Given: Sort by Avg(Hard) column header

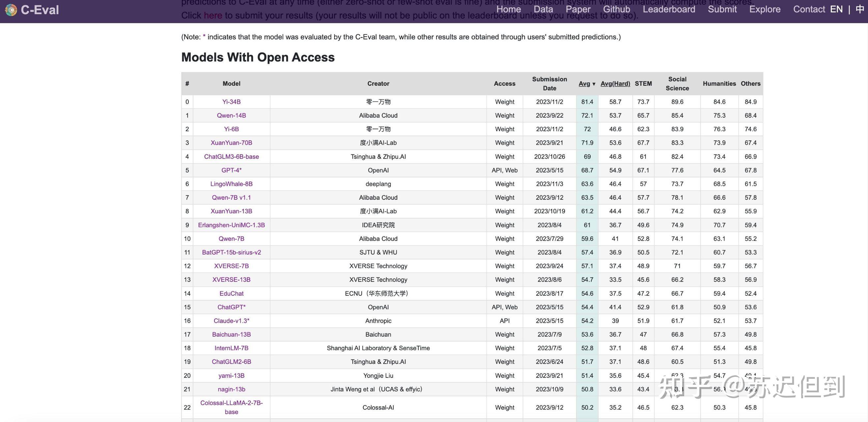Looking at the screenshot, I should 615,84.
